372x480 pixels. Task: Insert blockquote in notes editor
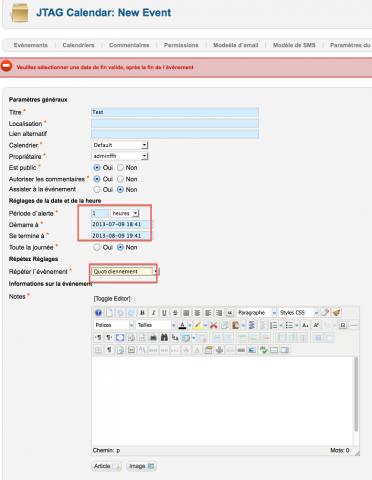coord(230,313)
